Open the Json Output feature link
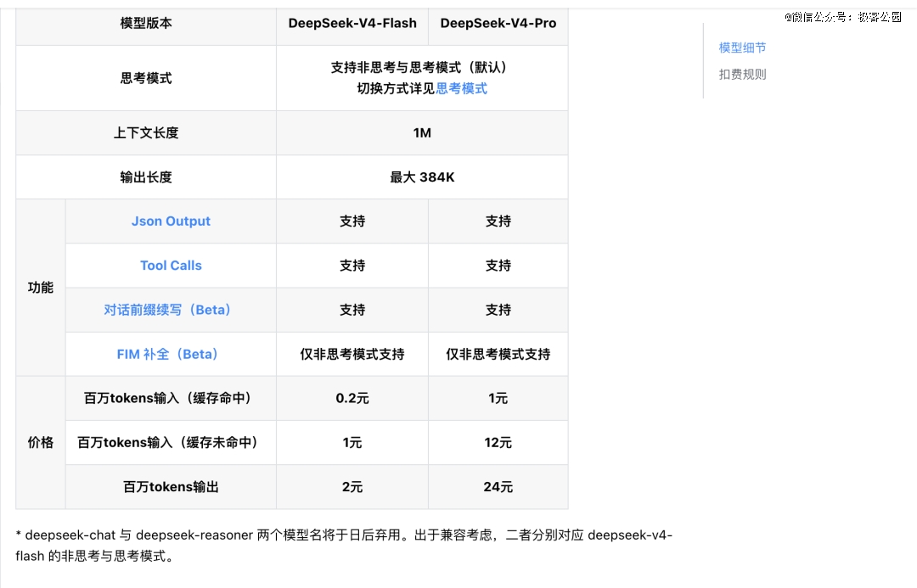Image resolution: width=917 pixels, height=588 pixels. click(x=171, y=221)
